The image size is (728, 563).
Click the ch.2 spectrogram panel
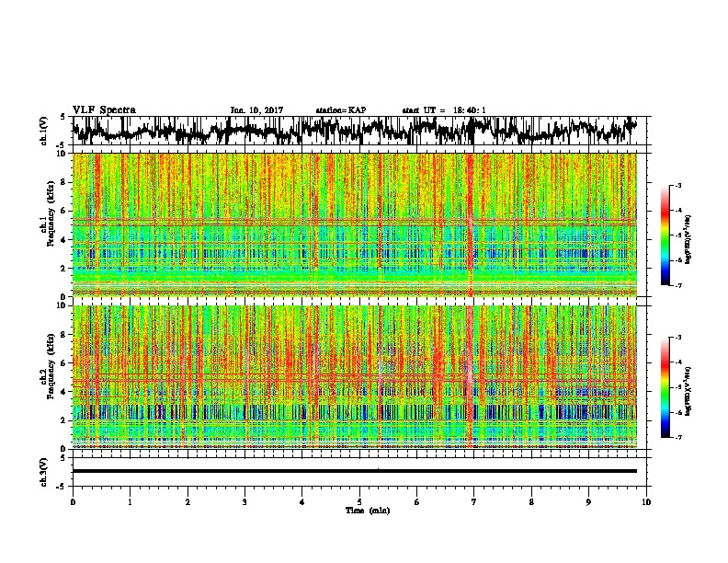tap(355, 377)
